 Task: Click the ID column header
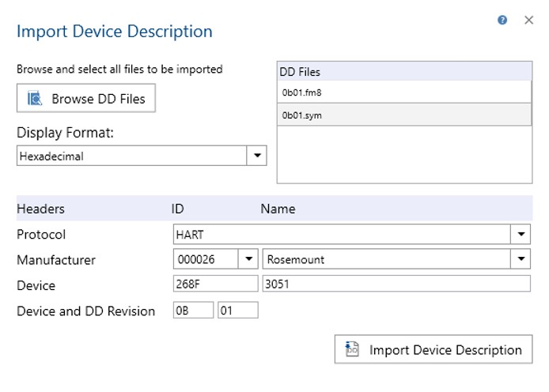tap(177, 209)
